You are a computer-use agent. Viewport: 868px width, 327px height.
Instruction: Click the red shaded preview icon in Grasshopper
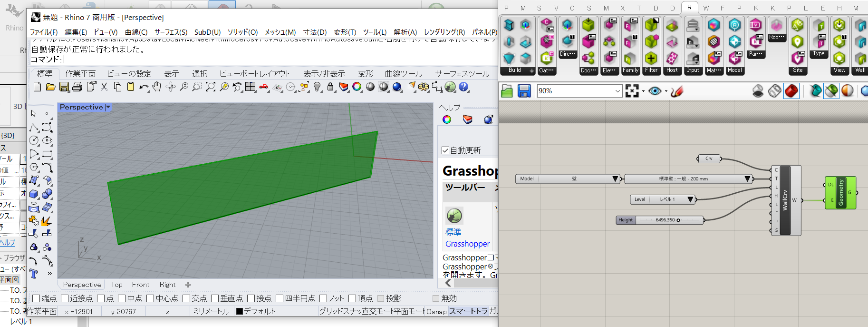(791, 91)
